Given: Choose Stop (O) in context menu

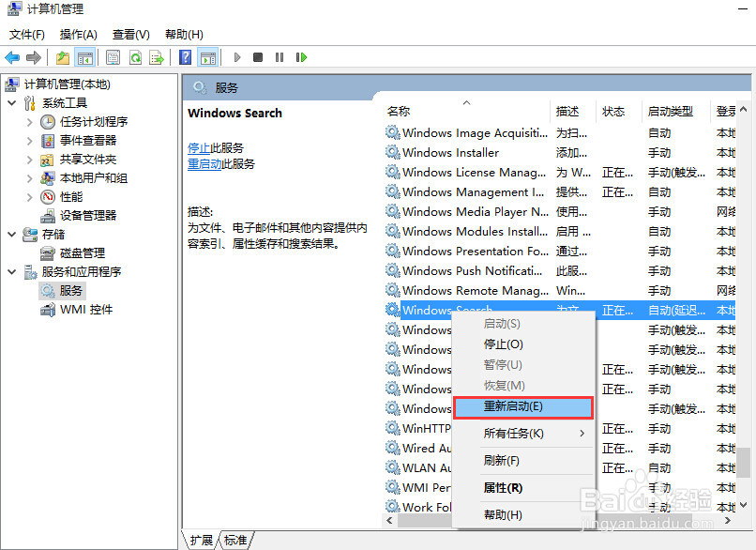Looking at the screenshot, I should pos(524,344).
